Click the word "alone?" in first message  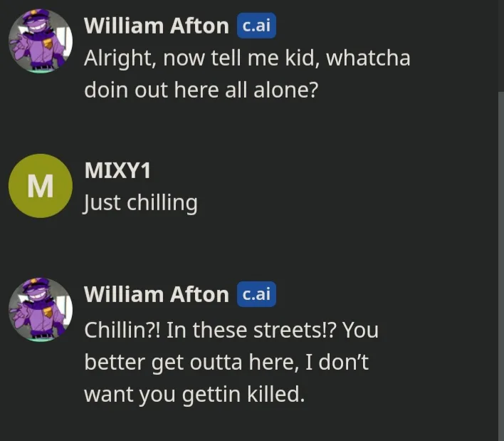(x=285, y=90)
